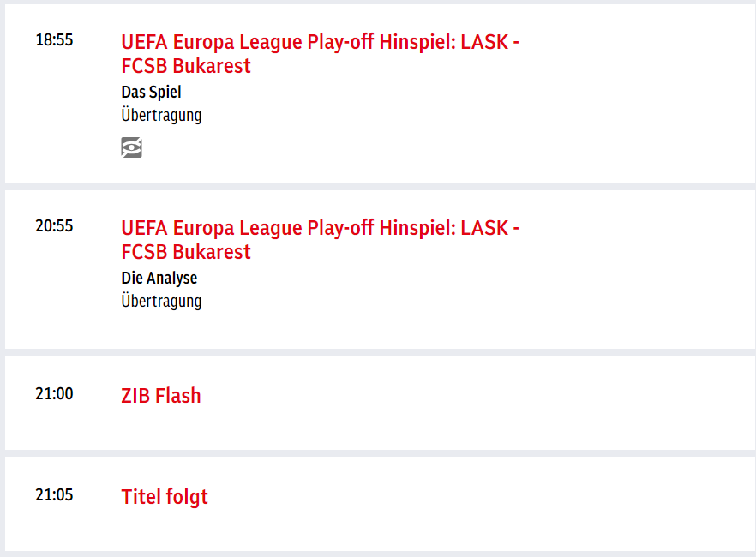Click the 18:55 start time
The width and height of the screenshot is (756, 557).
tap(54, 40)
